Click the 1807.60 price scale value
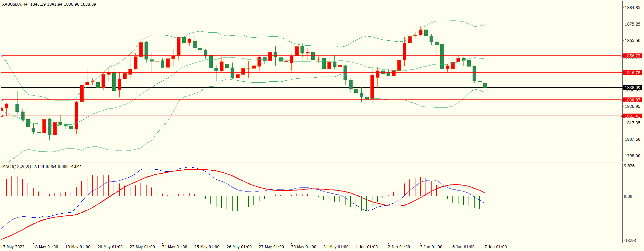The image size is (644, 251). 632,139
